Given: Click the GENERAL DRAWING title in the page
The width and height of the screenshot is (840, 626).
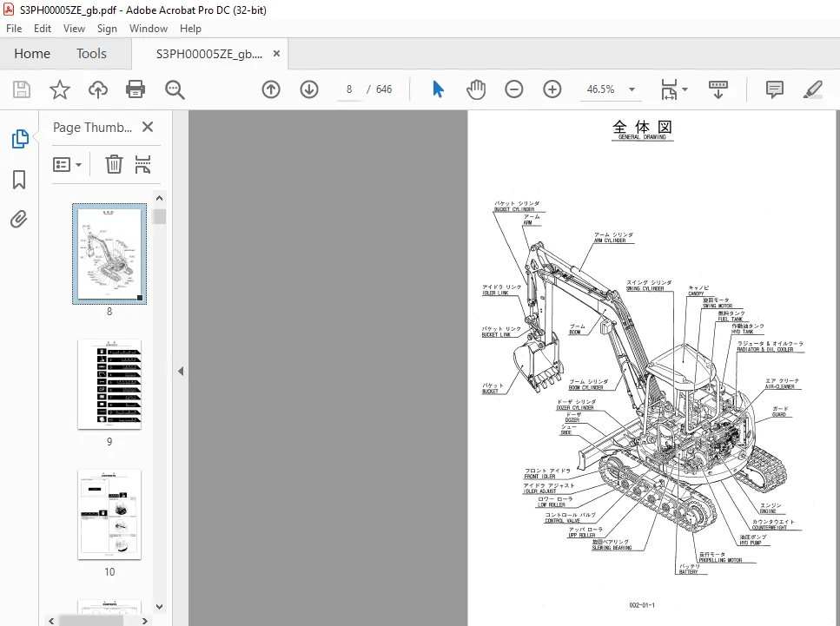Looking at the screenshot, I should [x=642, y=137].
